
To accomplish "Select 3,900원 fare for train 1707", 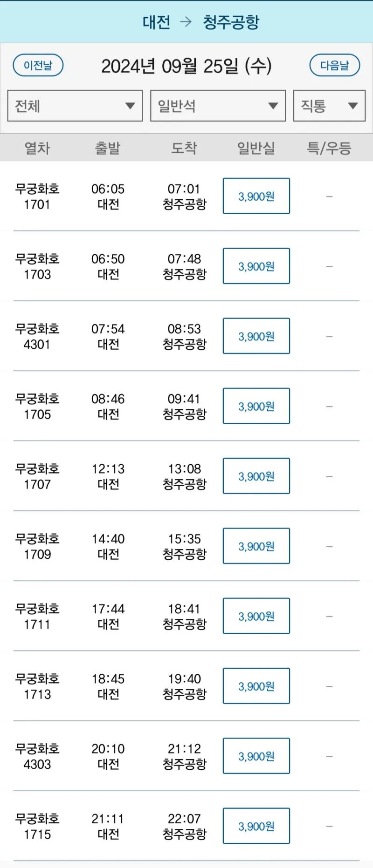I will [256, 476].
